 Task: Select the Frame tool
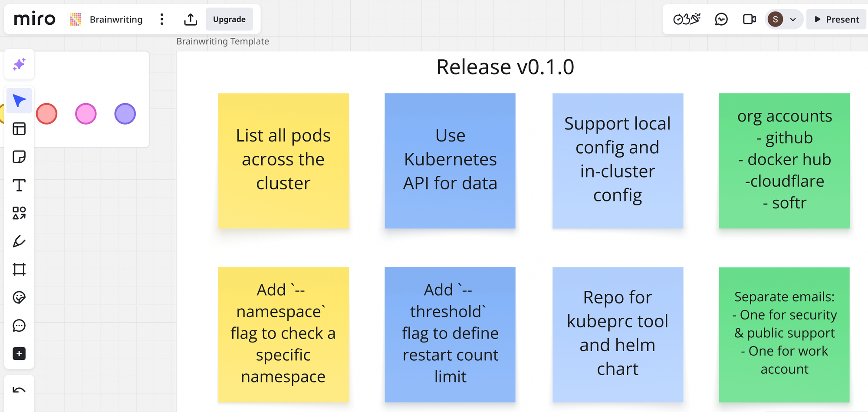pyautogui.click(x=19, y=269)
